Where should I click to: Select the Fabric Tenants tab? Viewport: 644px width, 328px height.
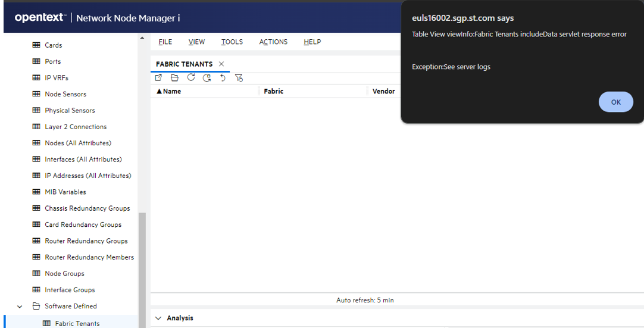(184, 64)
